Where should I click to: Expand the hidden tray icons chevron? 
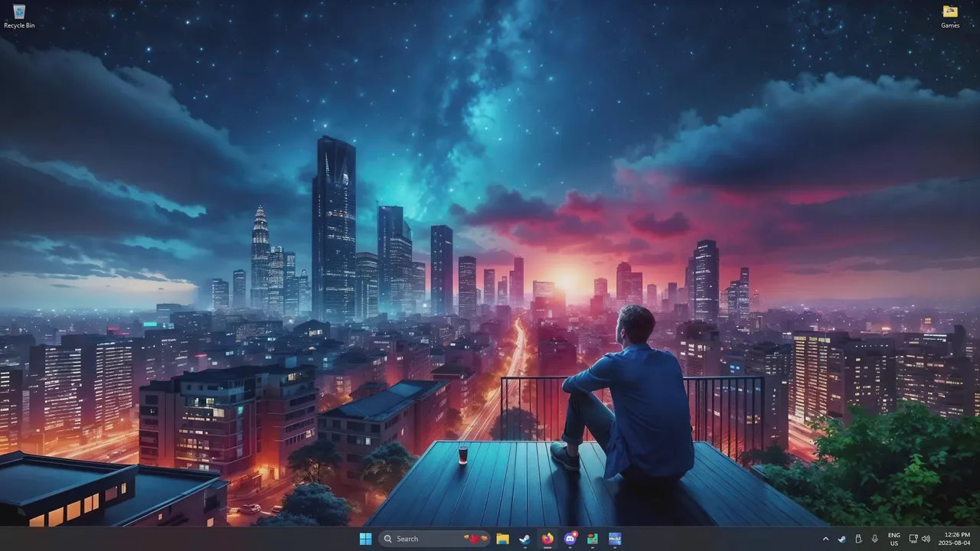pyautogui.click(x=825, y=539)
